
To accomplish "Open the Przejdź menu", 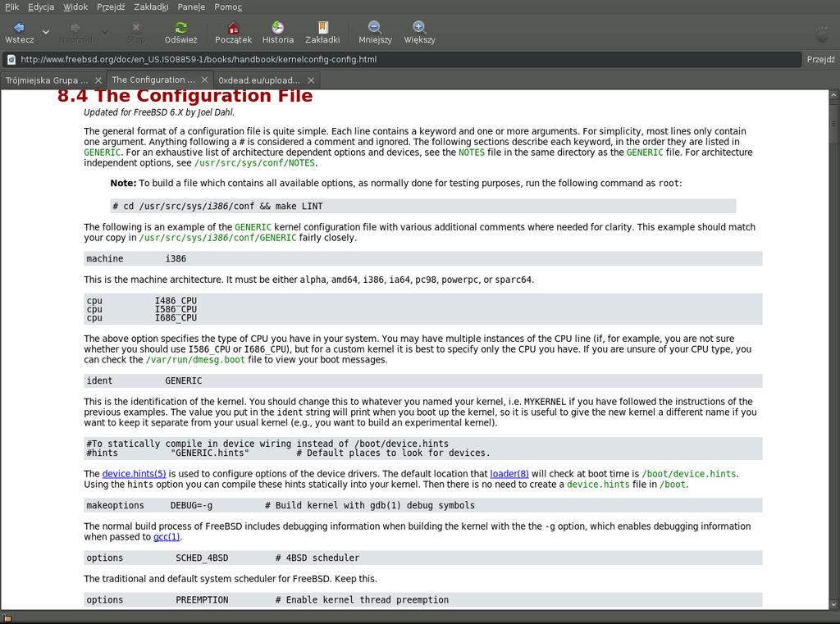I will (111, 7).
